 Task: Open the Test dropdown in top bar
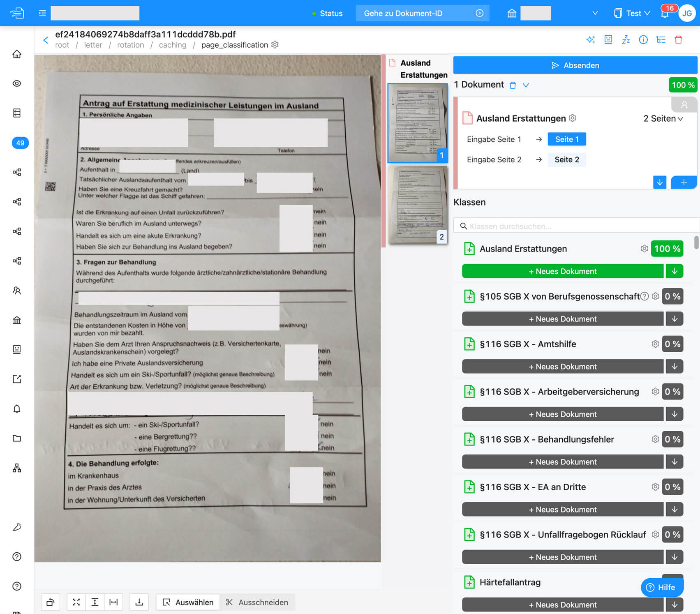[x=633, y=13]
